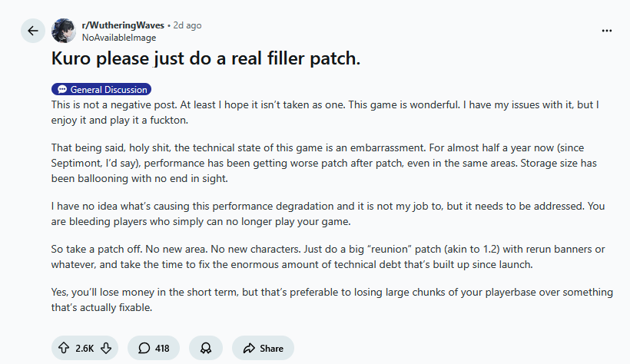Open the 418 comments count

(x=162, y=348)
